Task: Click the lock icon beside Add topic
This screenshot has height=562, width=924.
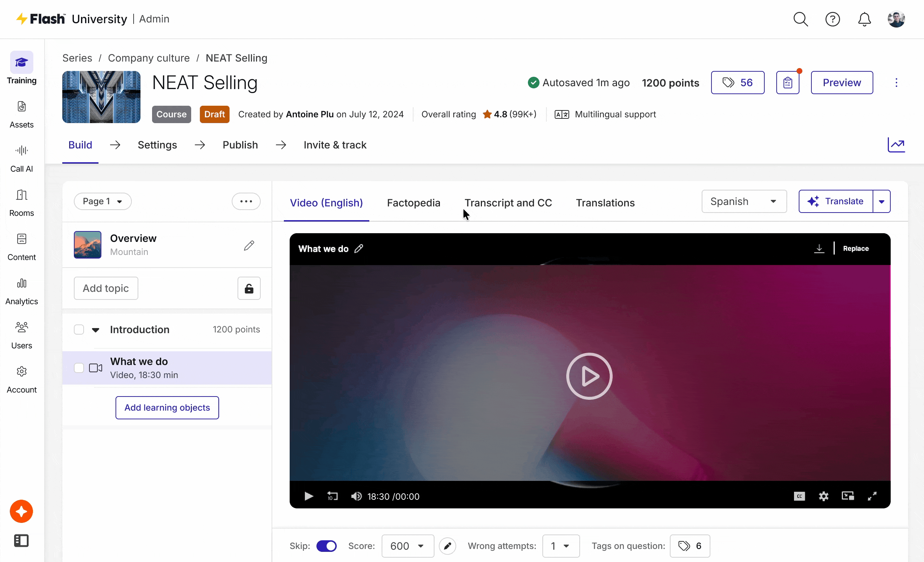Action: pos(249,288)
